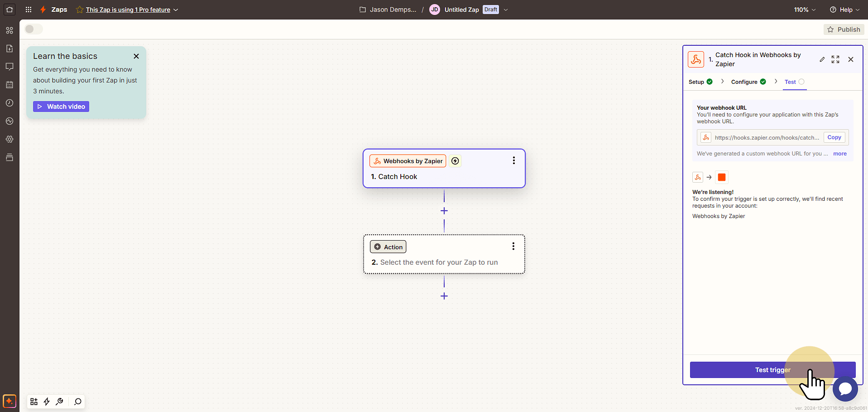This screenshot has width=868, height=412.
Task: Open the apps grid launcher icon
Action: click(29, 10)
